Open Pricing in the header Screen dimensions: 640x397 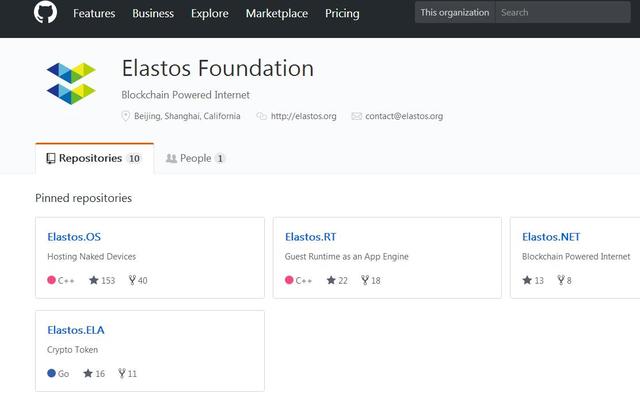[x=342, y=13]
